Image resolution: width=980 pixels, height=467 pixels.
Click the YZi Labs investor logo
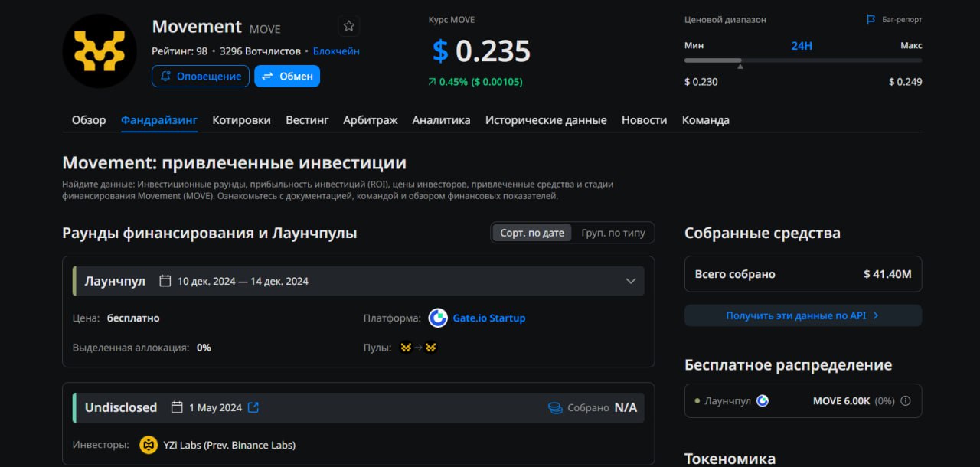coord(149,445)
